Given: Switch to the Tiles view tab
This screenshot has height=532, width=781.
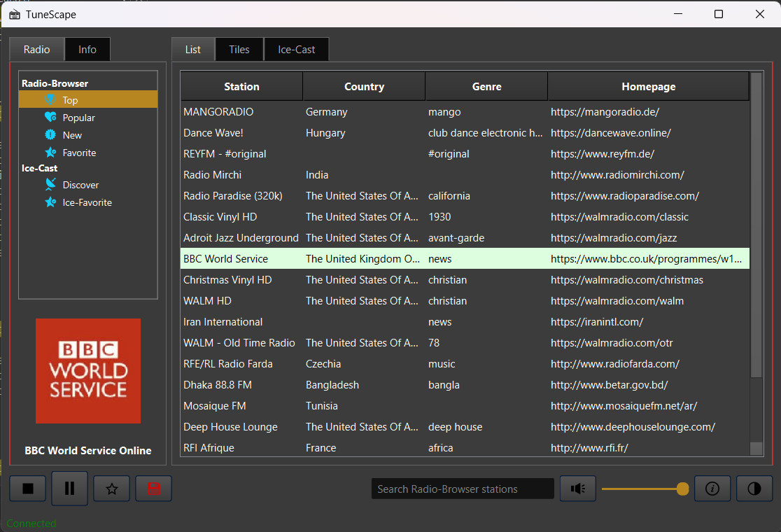Looking at the screenshot, I should click(x=239, y=50).
